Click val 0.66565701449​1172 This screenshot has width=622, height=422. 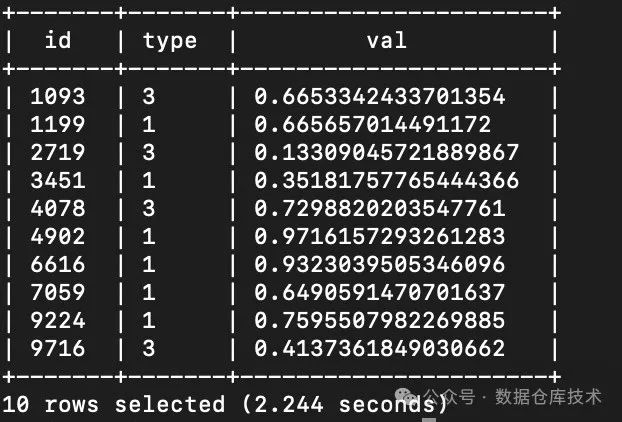pos(372,124)
